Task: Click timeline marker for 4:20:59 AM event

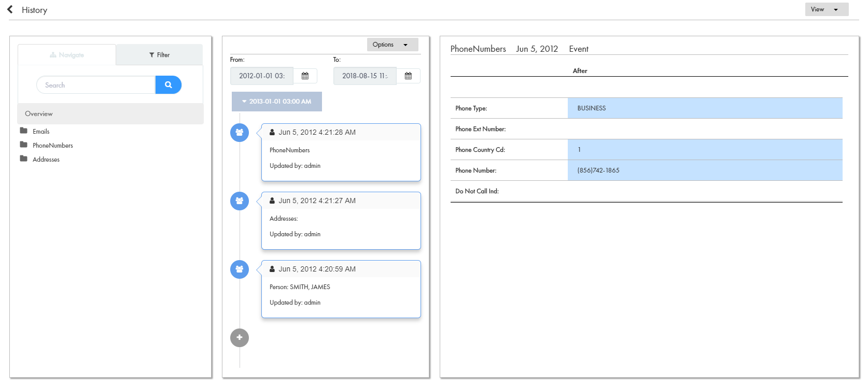Action: [x=239, y=269]
